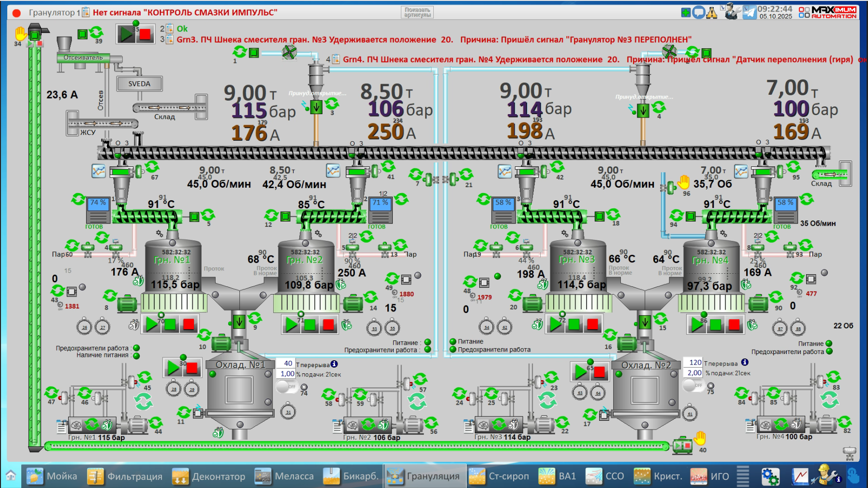Toggle the OFF switch near Охлад. №1
Screen dimensions: 868x488
pos(286,387)
